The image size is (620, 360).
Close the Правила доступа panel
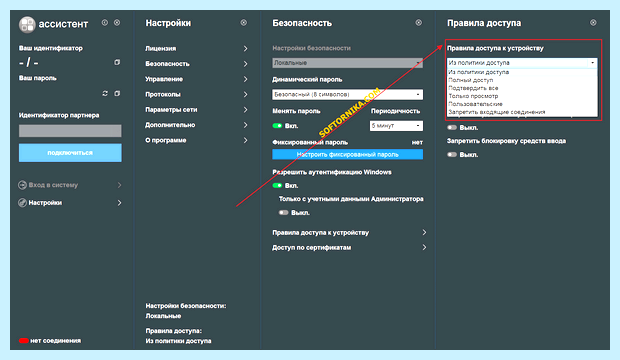coord(593,23)
